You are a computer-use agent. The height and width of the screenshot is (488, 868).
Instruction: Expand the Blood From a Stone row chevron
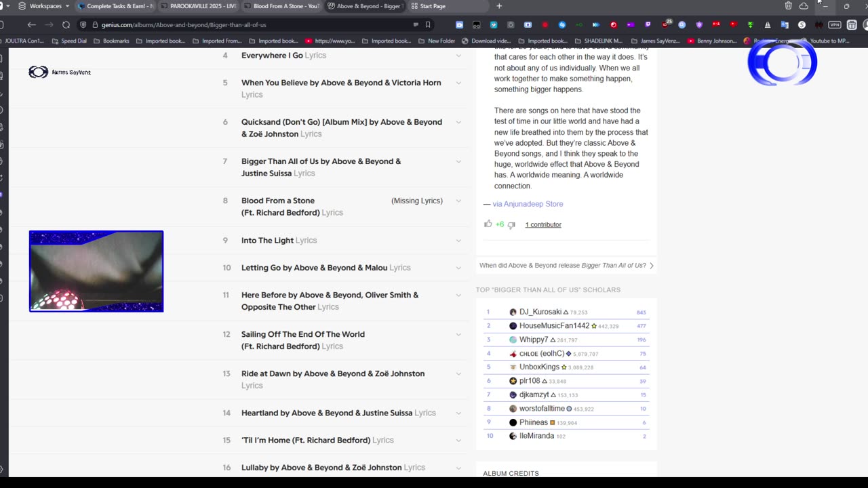(x=458, y=201)
